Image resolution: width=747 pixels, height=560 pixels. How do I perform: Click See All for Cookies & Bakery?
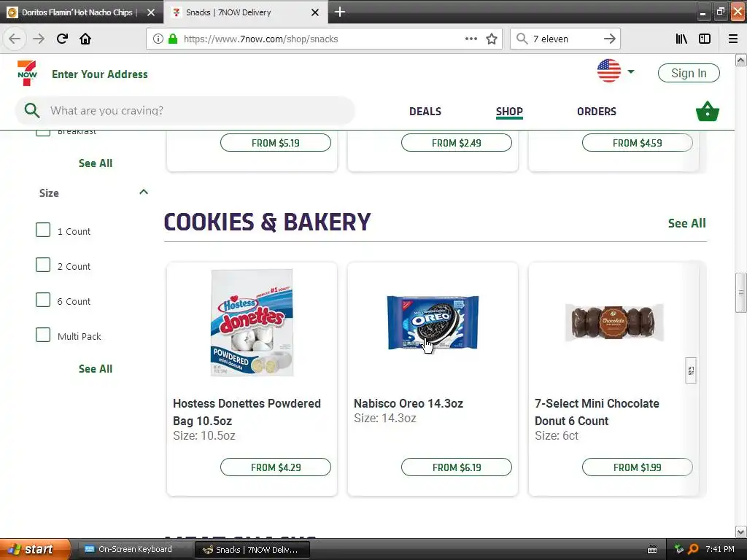click(x=686, y=223)
